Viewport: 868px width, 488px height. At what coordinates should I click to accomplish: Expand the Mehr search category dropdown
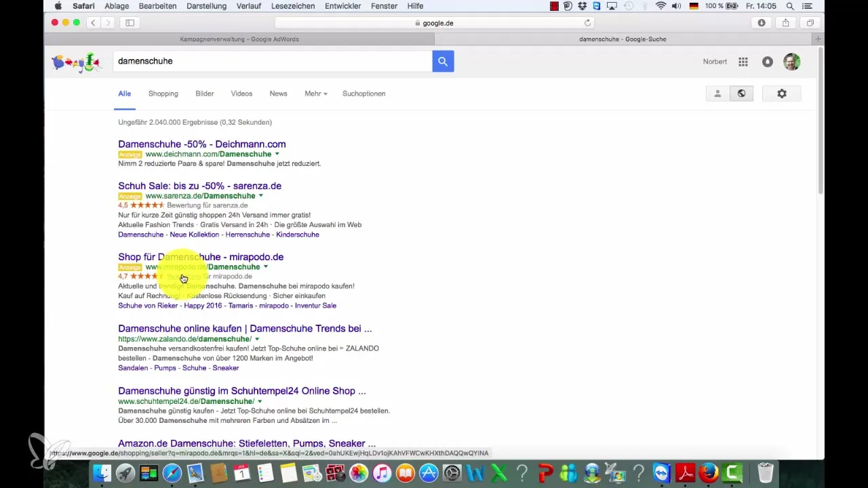pos(316,94)
